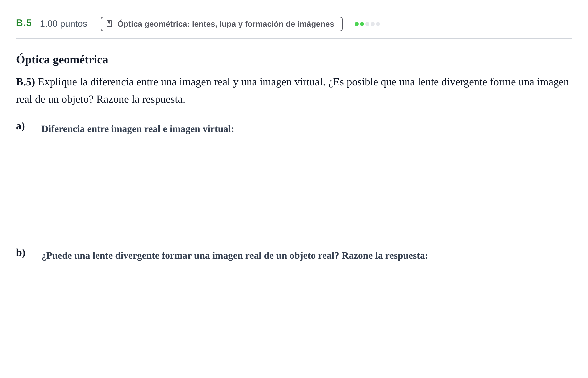588x378 pixels.
Task: Click the green difficulty dots indicator
Action: coord(367,24)
